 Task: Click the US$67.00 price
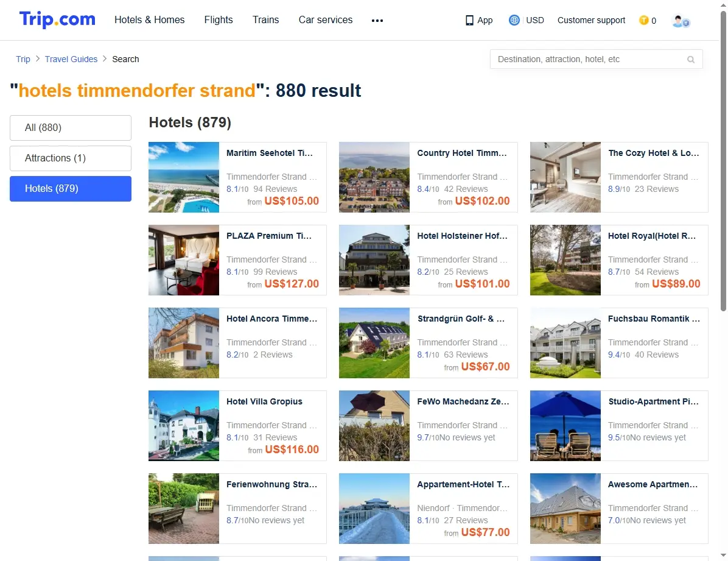point(485,366)
